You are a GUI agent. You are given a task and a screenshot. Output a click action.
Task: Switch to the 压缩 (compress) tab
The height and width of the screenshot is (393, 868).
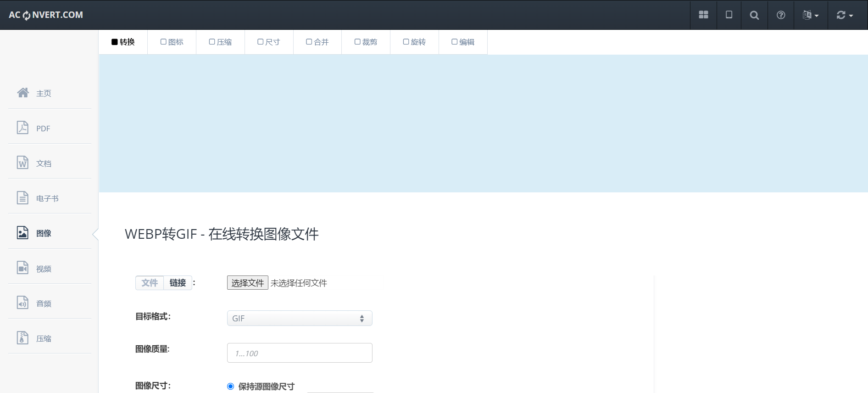tap(220, 42)
